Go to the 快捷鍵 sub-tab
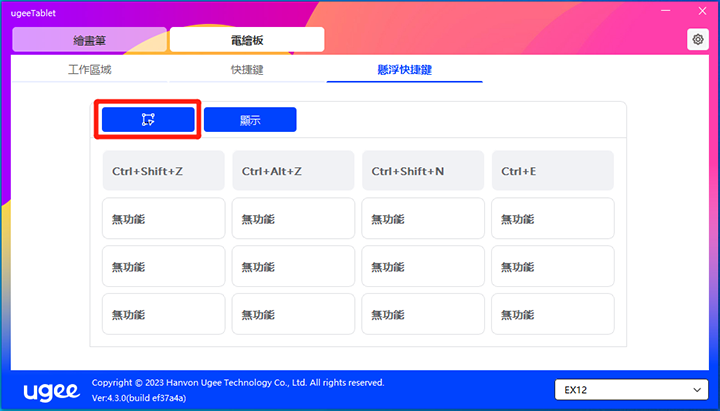Image resolution: width=720 pixels, height=411 pixels. click(x=247, y=70)
